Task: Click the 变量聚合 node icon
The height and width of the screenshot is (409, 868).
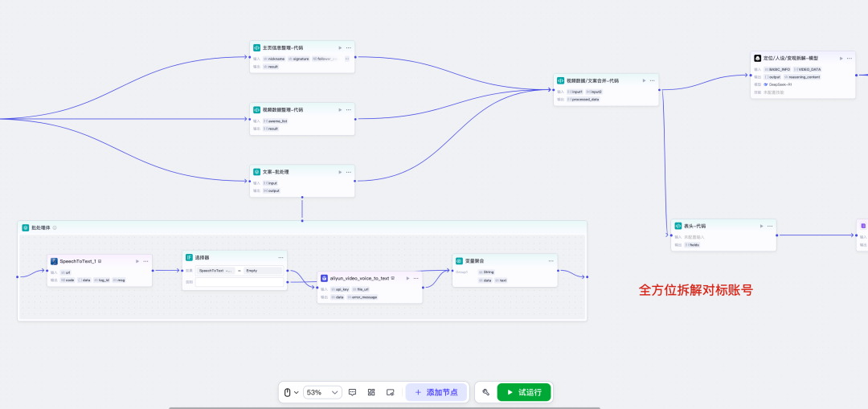Action: 460,260
